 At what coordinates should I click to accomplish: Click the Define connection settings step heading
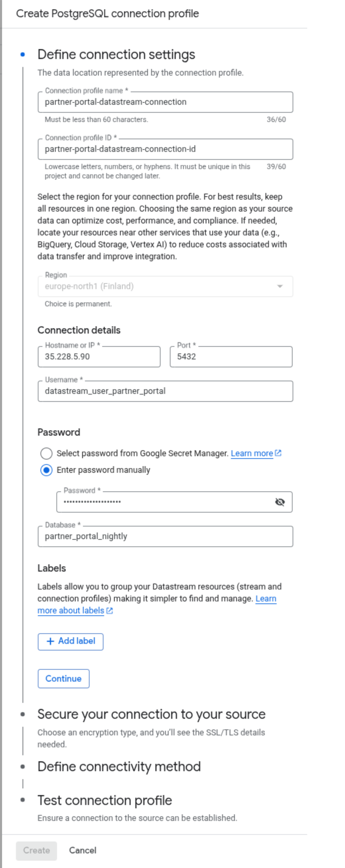tap(116, 55)
